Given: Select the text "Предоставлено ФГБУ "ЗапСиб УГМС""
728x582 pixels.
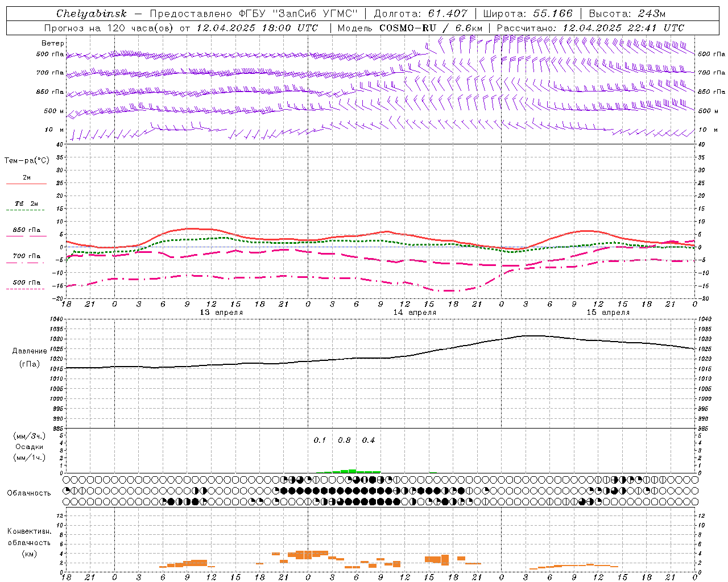Looking at the screenshot, I should tap(254, 14).
